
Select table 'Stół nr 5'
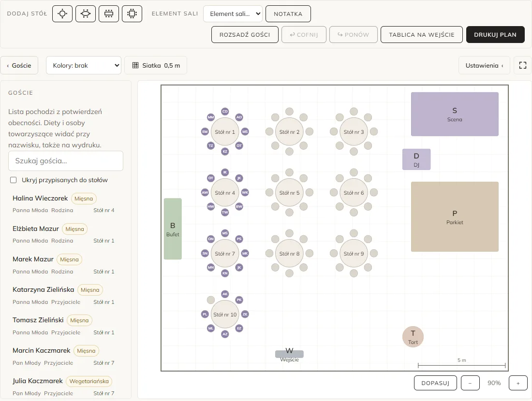(289, 193)
